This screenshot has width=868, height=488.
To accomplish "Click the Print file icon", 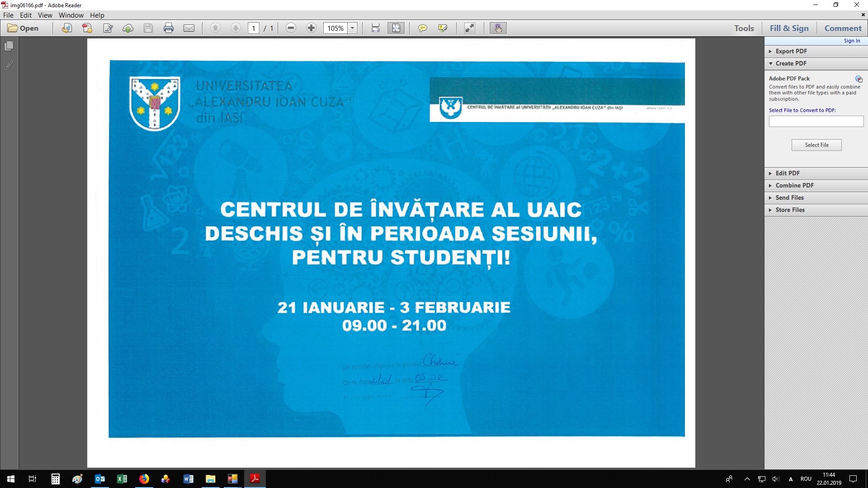I will (169, 28).
